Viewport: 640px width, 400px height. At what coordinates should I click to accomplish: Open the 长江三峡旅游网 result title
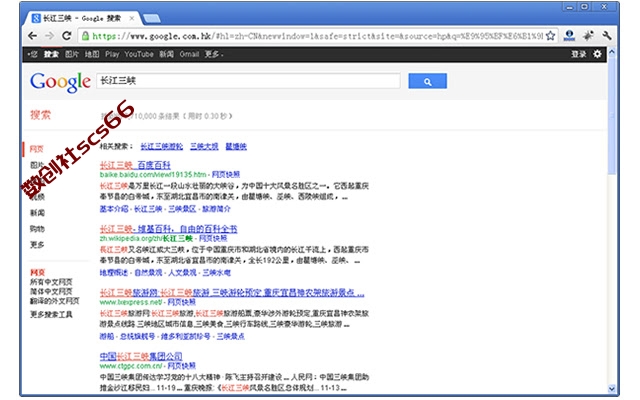pos(232,293)
